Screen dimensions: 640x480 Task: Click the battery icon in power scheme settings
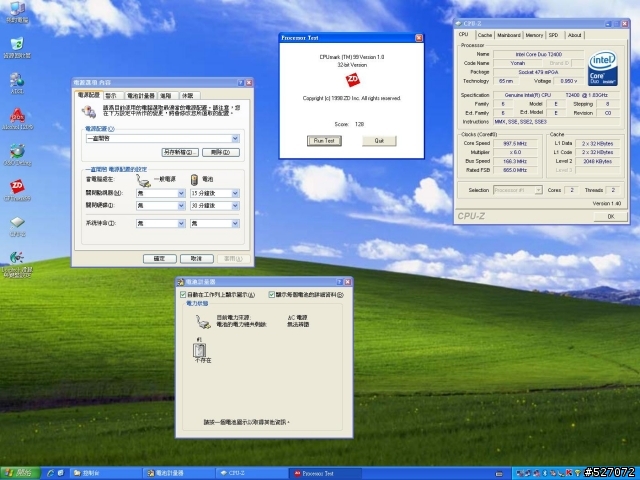[x=194, y=180]
